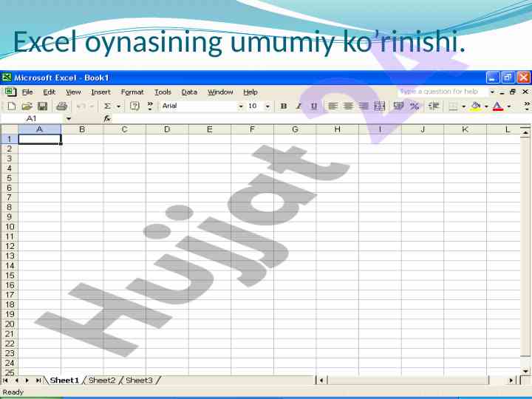Click the AutoSum sigma icon
Viewport: 532px width, 399px height.
pyautogui.click(x=107, y=106)
